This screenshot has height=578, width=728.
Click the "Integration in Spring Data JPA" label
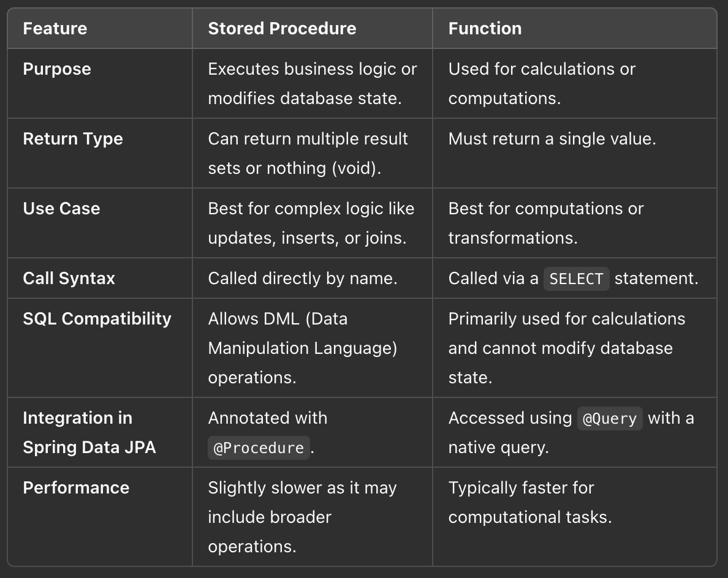click(89, 432)
